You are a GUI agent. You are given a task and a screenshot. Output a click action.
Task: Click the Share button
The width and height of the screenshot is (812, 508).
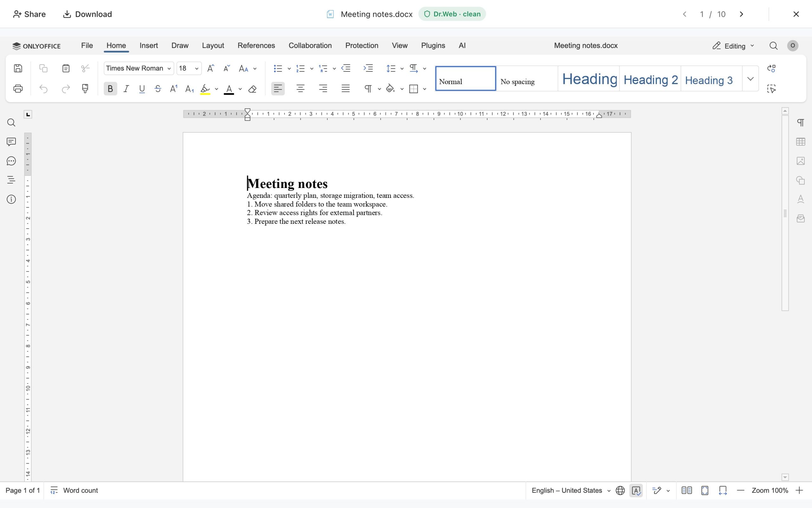(x=29, y=14)
